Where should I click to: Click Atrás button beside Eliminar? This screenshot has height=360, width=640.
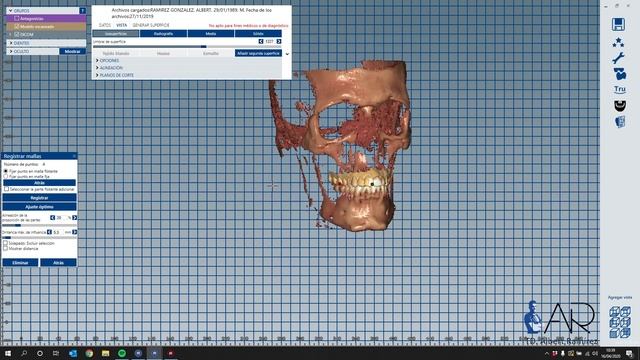click(58, 262)
